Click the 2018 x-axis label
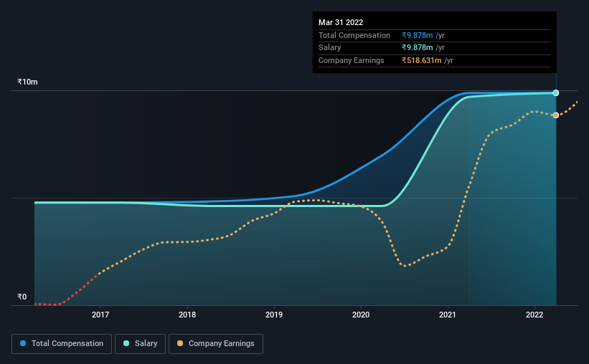589x364 pixels. coord(187,315)
